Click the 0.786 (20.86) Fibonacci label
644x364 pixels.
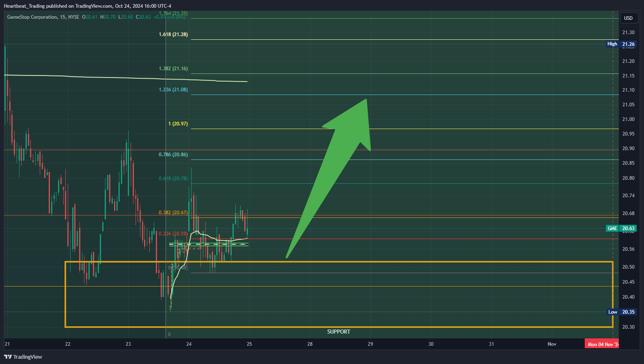click(173, 155)
